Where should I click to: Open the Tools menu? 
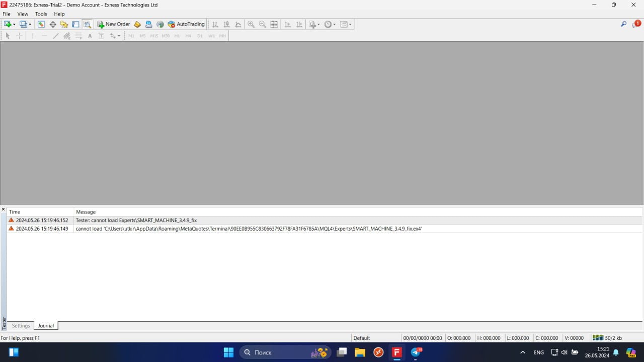[x=41, y=14]
